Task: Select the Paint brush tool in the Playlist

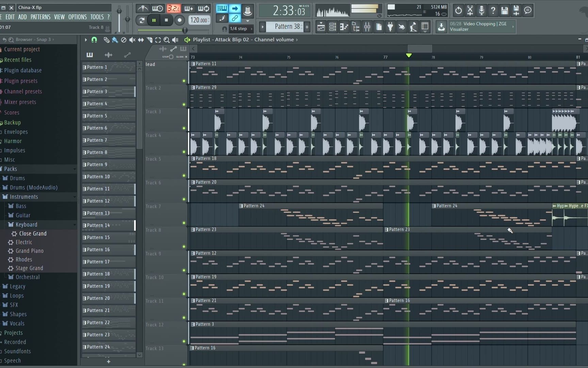Action: pyautogui.click(x=115, y=40)
